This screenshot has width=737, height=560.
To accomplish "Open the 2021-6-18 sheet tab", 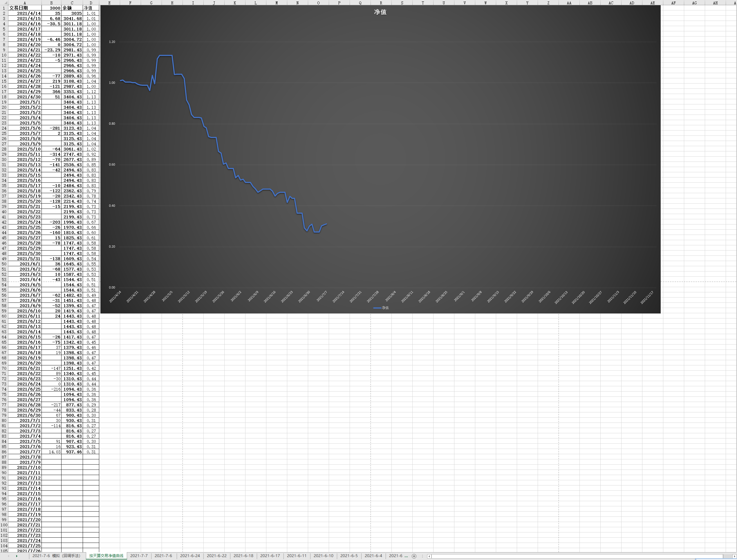I will pos(243,556).
